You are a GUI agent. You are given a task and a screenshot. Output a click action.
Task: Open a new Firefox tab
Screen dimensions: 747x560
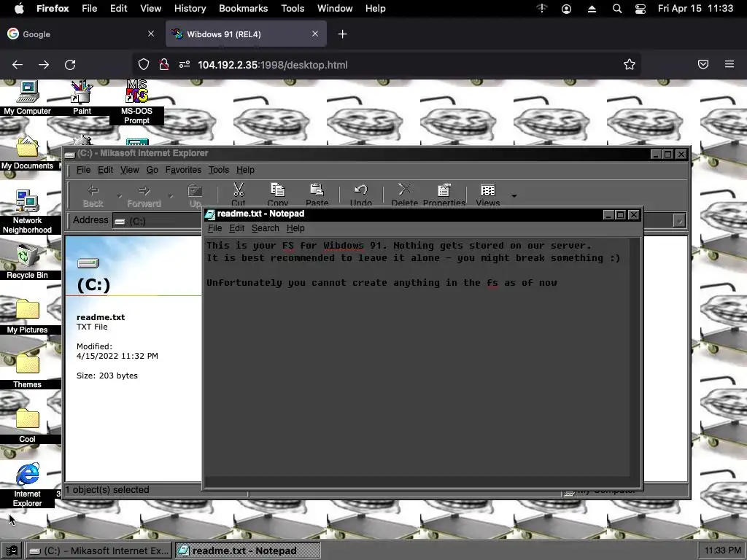pos(343,34)
